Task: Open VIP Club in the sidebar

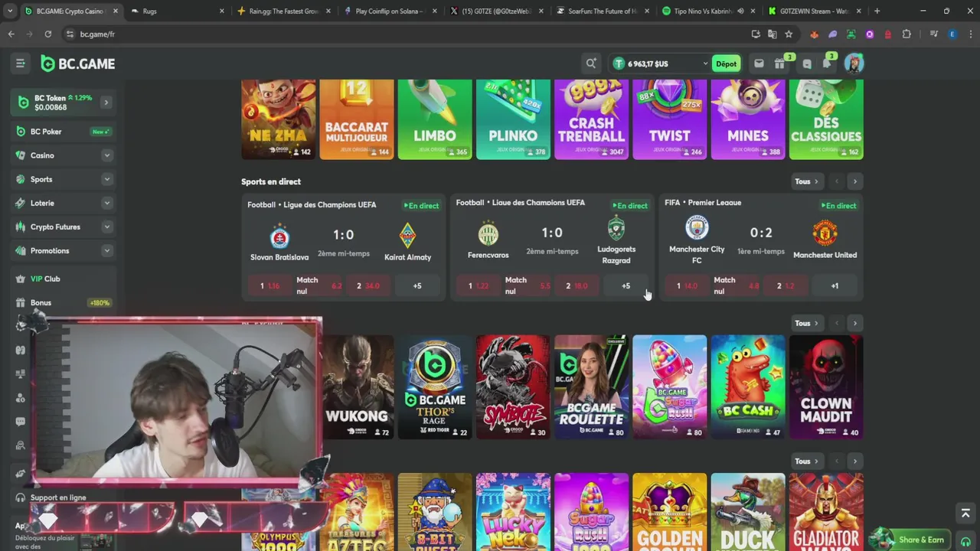Action: tap(63, 279)
